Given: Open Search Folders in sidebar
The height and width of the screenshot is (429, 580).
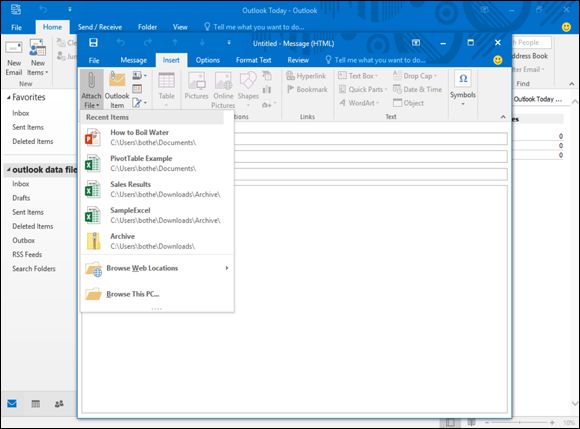Looking at the screenshot, I should (34, 268).
